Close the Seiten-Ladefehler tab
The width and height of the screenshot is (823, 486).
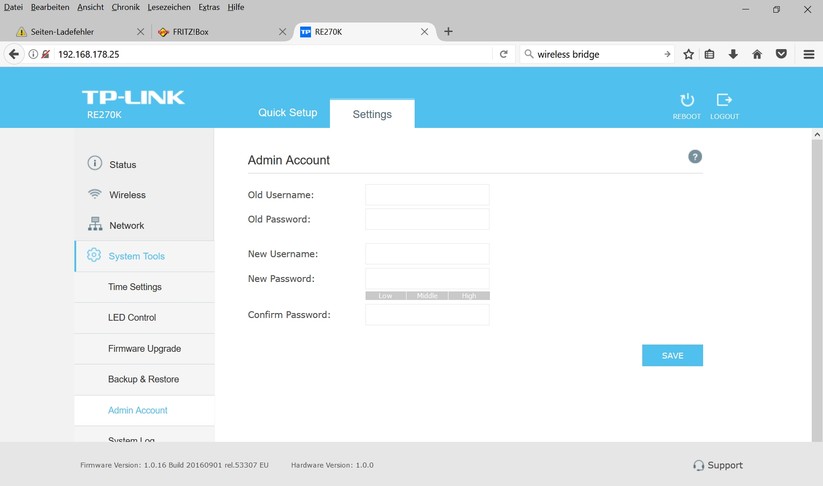[x=140, y=31]
